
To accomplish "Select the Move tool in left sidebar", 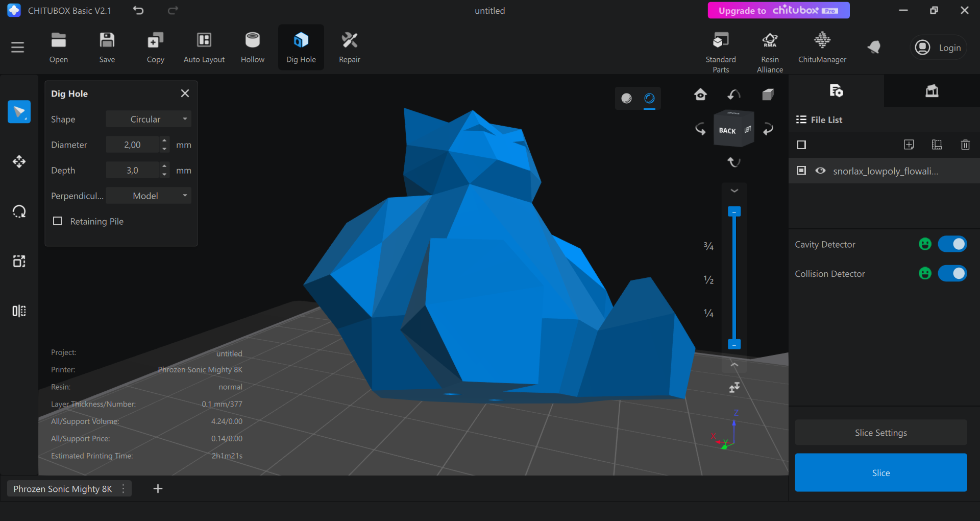I will click(19, 161).
